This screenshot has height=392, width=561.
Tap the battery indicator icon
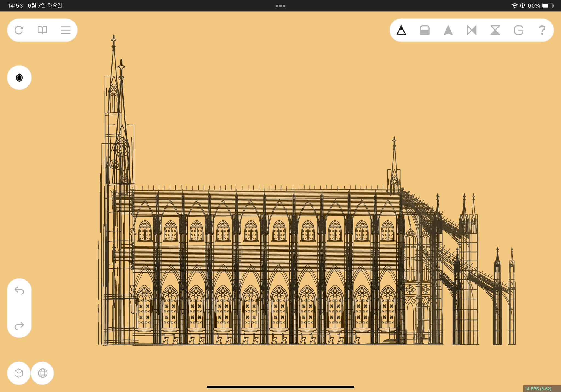(x=548, y=6)
